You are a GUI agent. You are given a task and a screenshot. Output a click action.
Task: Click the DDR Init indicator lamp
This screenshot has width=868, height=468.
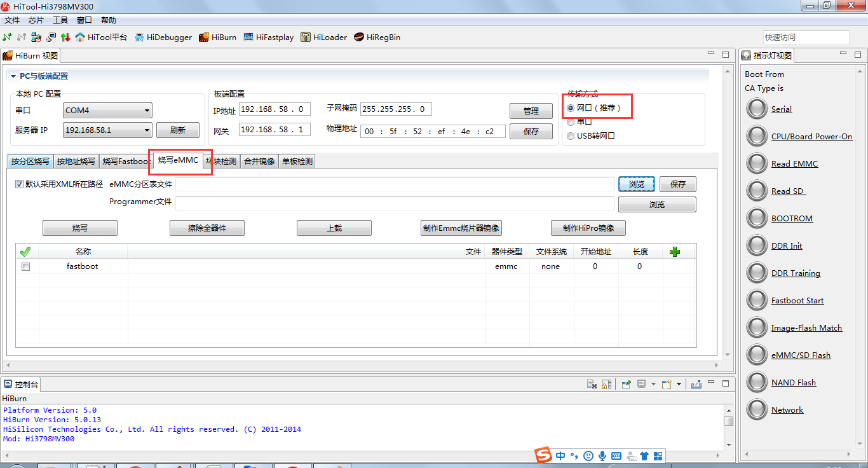(757, 245)
